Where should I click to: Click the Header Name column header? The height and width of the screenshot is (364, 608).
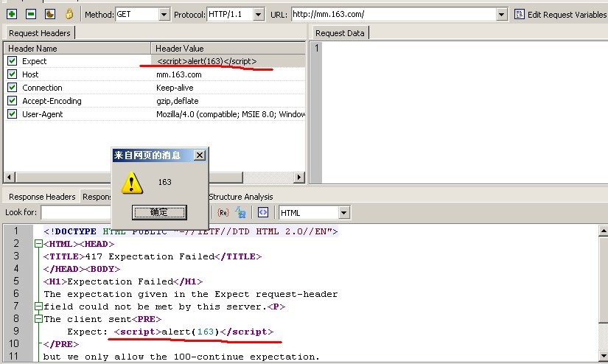pyautogui.click(x=77, y=49)
